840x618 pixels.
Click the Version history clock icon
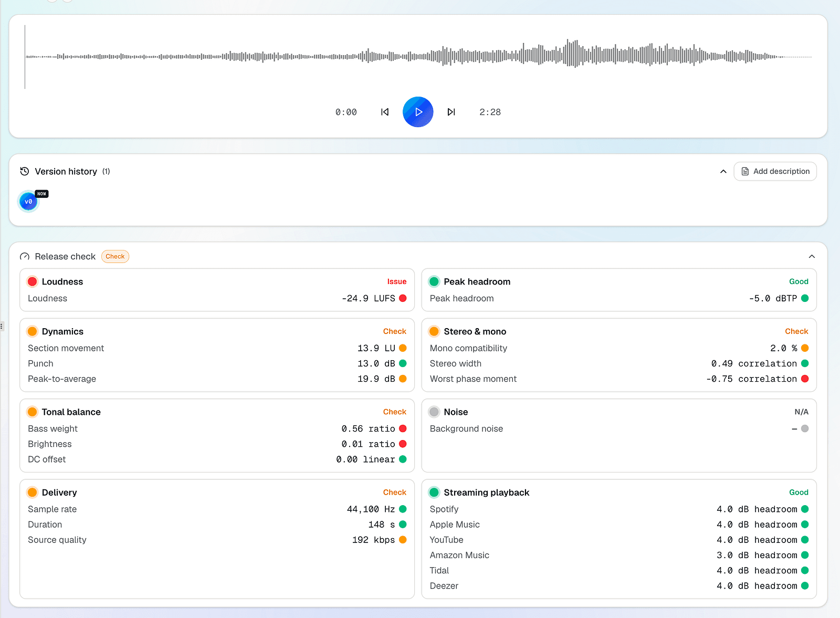[x=24, y=171]
